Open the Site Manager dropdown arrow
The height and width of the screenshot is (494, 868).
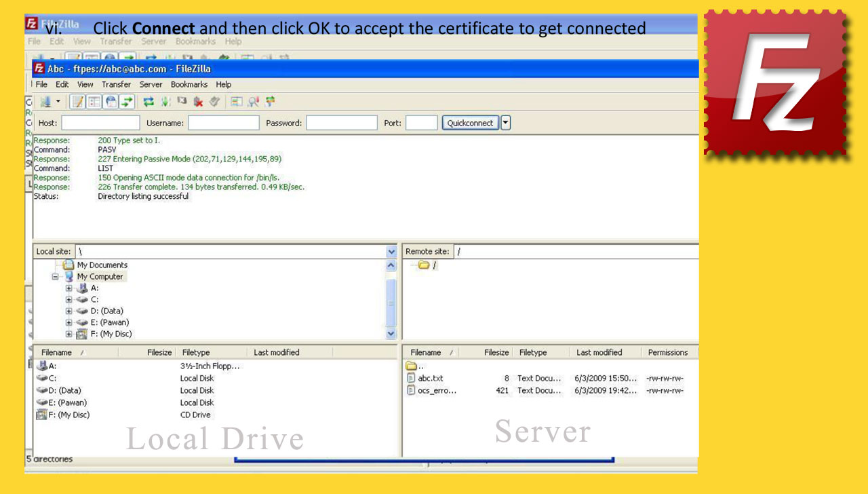click(x=58, y=102)
